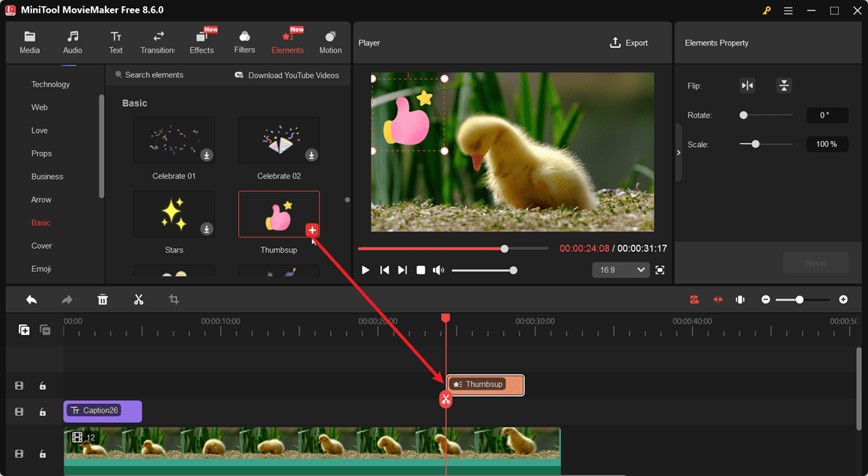868x476 pixels.
Task: Flip element horizontally
Action: (x=747, y=85)
